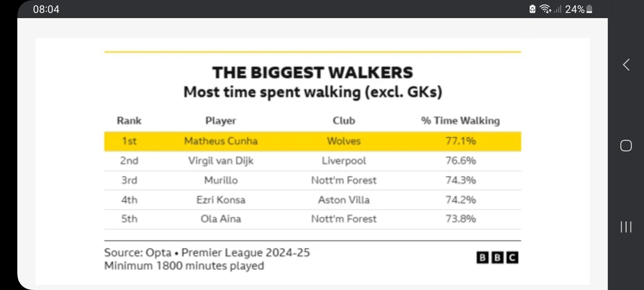The image size is (644, 290).
Task: Click the 77.1% walking value
Action: click(460, 141)
